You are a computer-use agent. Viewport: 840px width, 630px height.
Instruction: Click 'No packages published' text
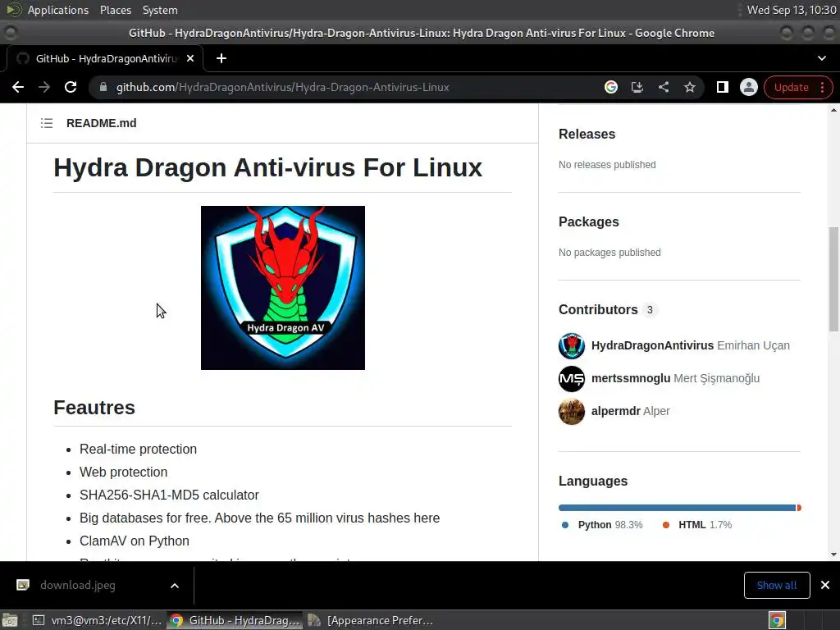pos(609,253)
